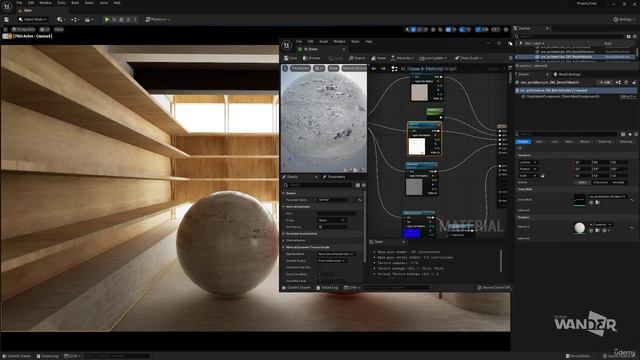The height and width of the screenshot is (360, 640).
Task: Open Material Editor's Content Drawer
Action: 296,287
